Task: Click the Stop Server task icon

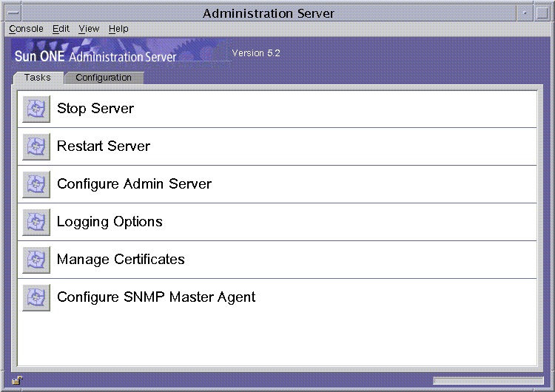Action: point(36,109)
